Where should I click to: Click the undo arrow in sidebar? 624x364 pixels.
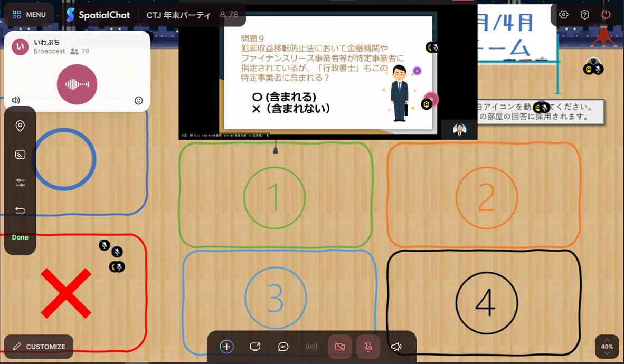20,210
